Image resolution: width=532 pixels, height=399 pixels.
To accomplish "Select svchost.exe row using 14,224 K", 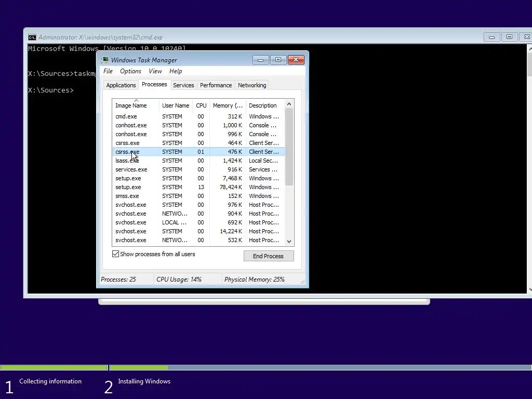I will point(198,231).
